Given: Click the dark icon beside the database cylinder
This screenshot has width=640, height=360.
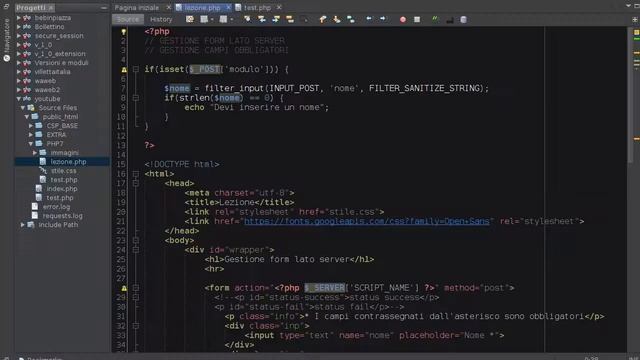Looking at the screenshot, I should coord(449,20).
